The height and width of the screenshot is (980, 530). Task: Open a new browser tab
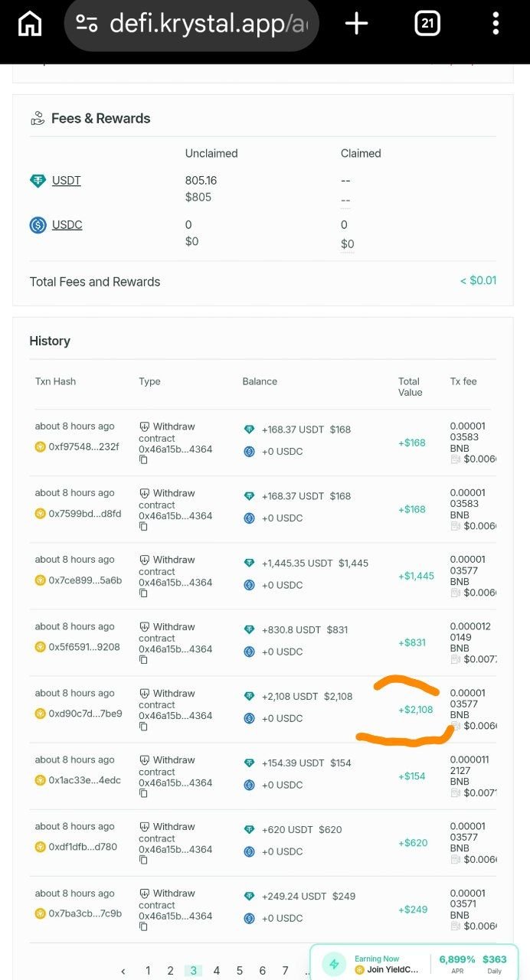356,24
